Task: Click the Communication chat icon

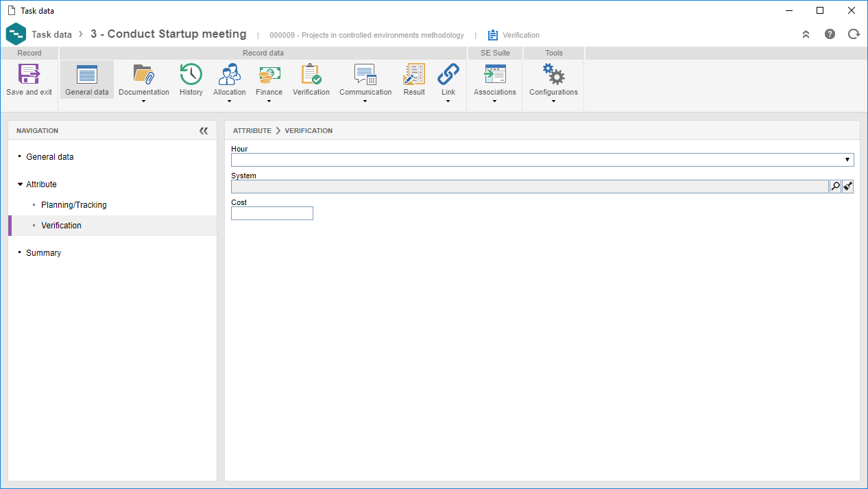Action: 365,74
